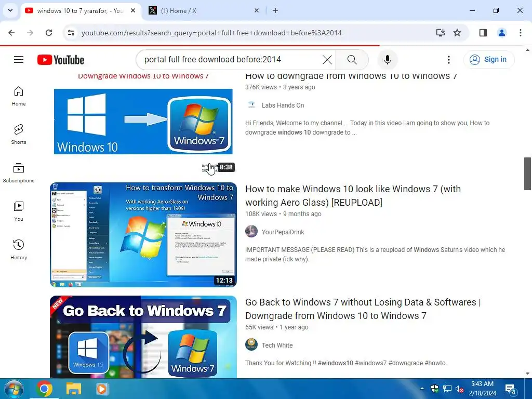View site information icon in address bar

(x=71, y=33)
